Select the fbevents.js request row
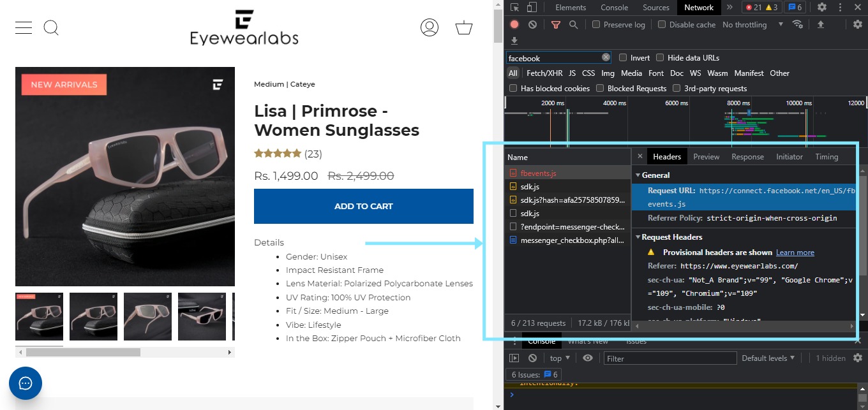Image resolution: width=868 pixels, height=410 pixels. click(x=538, y=173)
